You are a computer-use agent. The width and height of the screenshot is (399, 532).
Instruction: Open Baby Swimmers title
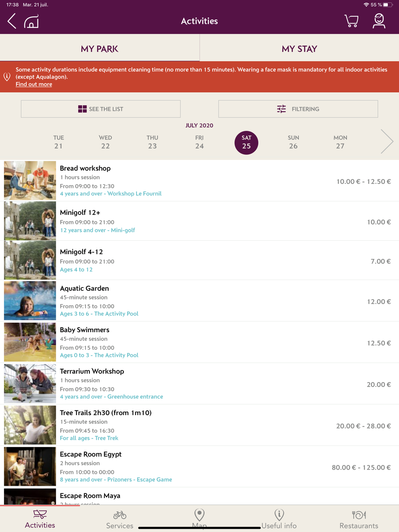tap(85, 330)
